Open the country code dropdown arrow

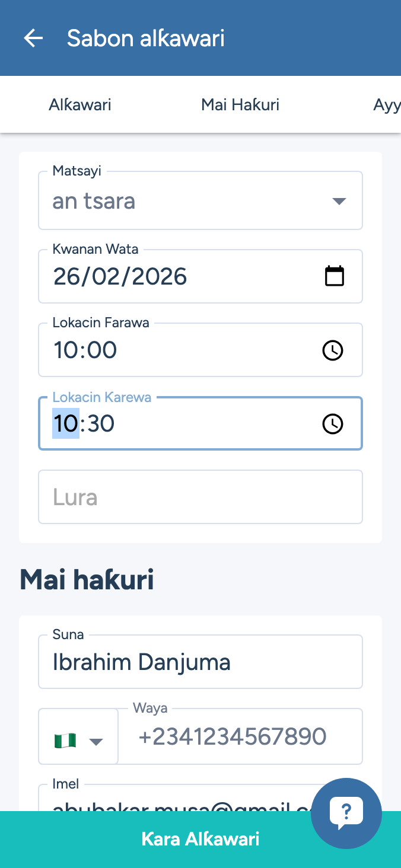point(96,742)
